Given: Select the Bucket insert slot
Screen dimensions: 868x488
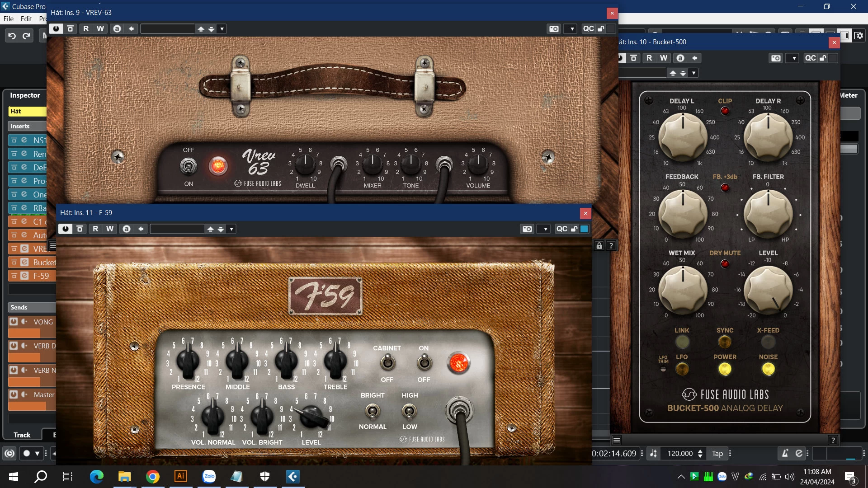Looking at the screenshot, I should 32,262.
